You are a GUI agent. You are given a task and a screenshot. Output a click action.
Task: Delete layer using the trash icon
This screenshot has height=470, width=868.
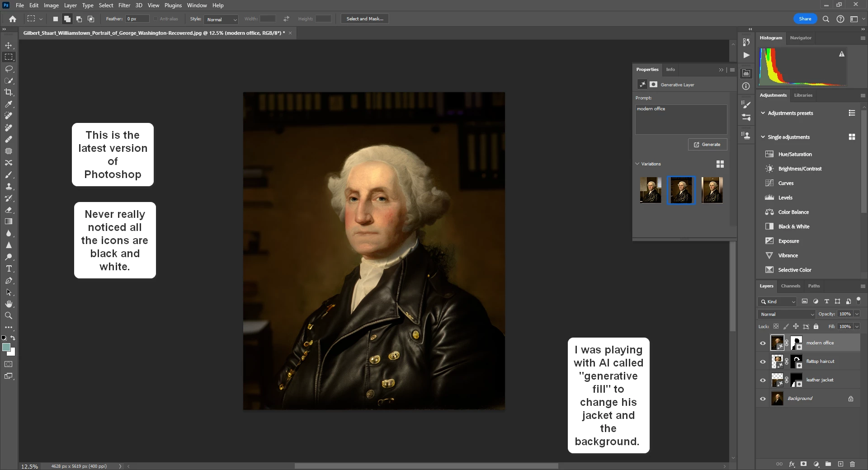coord(852,464)
